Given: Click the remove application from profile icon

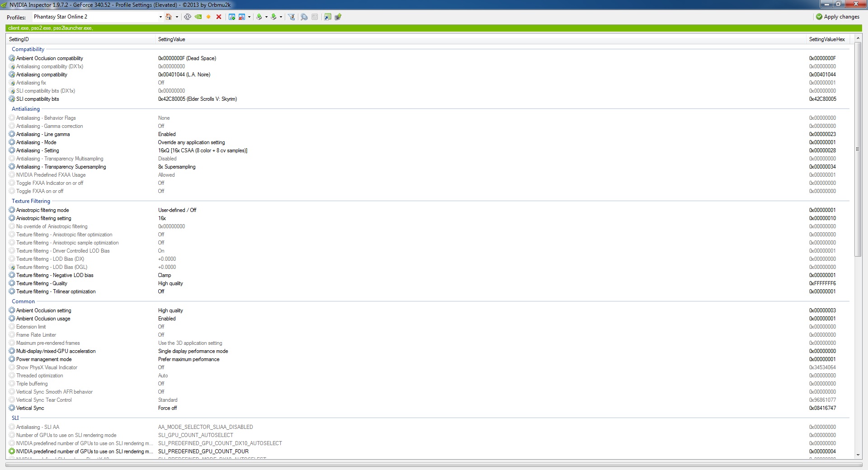Looking at the screenshot, I should [x=242, y=17].
